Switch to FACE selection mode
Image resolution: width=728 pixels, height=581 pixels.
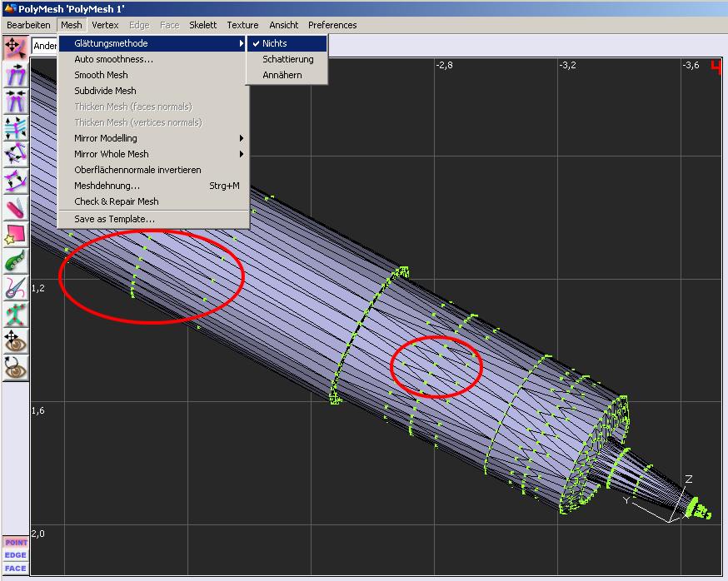point(16,568)
